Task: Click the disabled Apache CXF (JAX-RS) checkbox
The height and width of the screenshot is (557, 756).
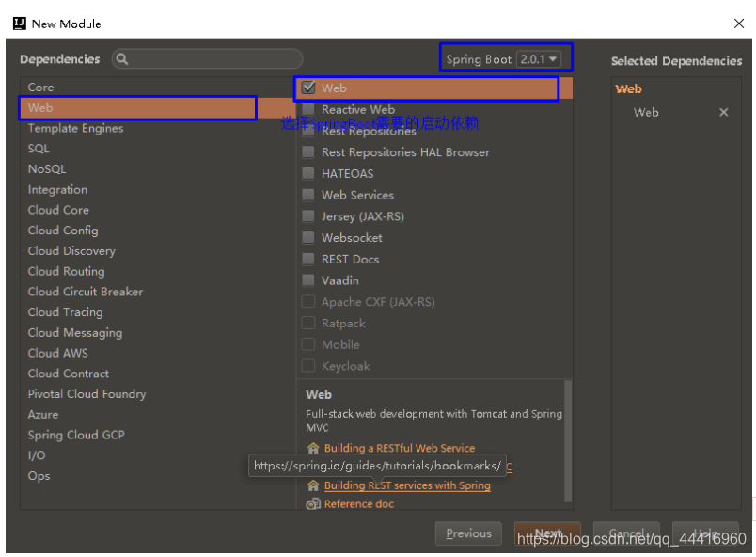Action: 308,302
